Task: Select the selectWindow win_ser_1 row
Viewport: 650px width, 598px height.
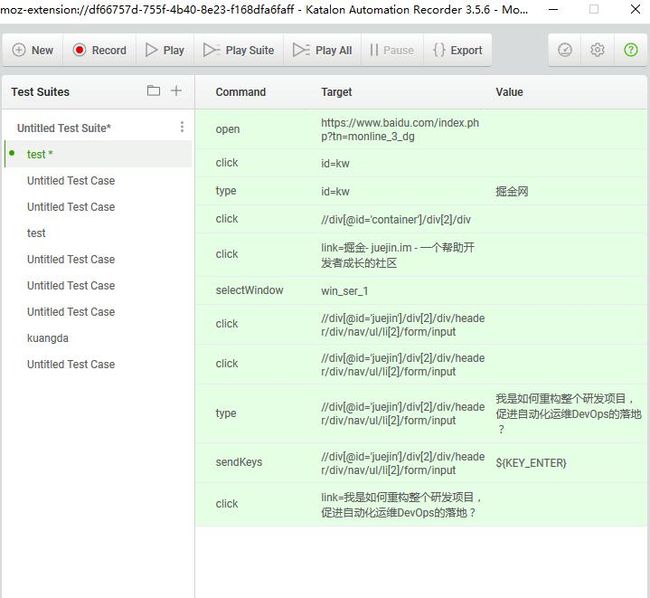Action: [421, 291]
